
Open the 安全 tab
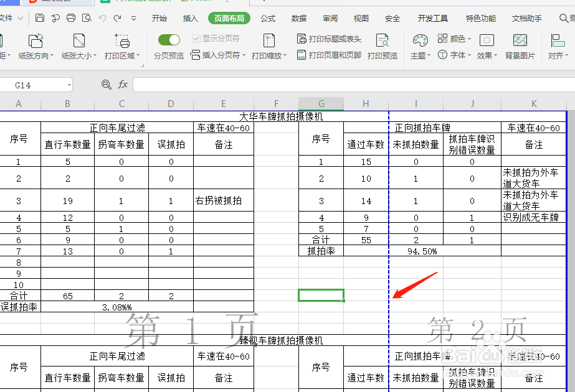pyautogui.click(x=392, y=18)
